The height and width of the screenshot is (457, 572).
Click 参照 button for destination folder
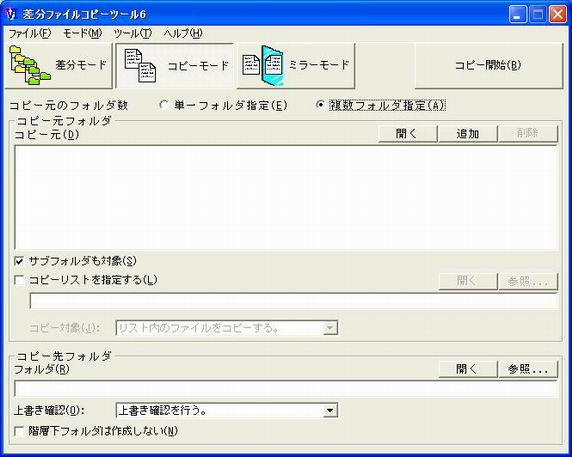(x=528, y=369)
